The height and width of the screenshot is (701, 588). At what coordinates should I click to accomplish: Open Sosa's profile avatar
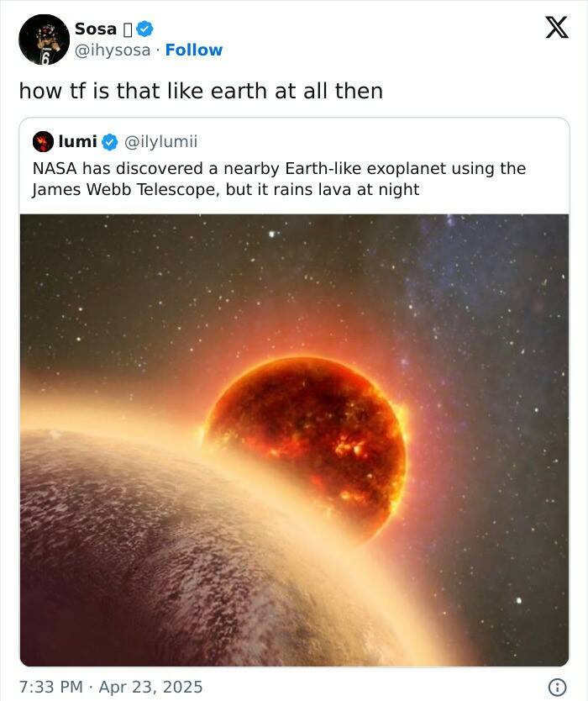[x=44, y=40]
